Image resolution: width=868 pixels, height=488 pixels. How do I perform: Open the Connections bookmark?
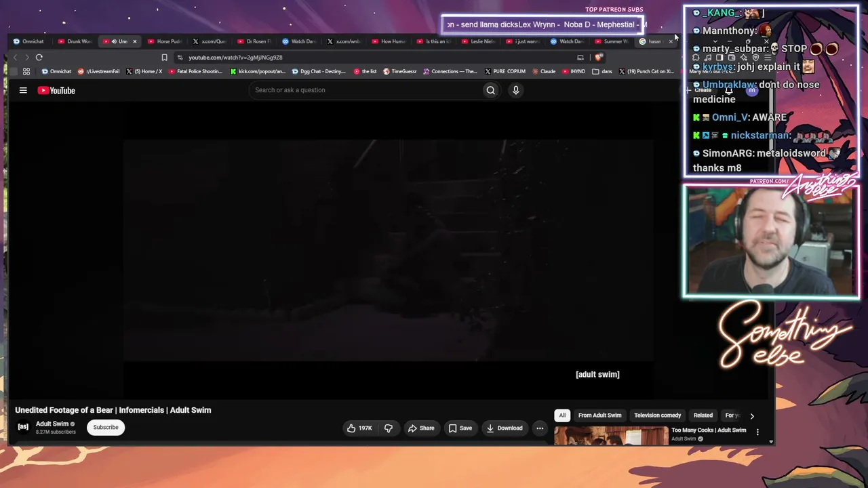tap(450, 71)
